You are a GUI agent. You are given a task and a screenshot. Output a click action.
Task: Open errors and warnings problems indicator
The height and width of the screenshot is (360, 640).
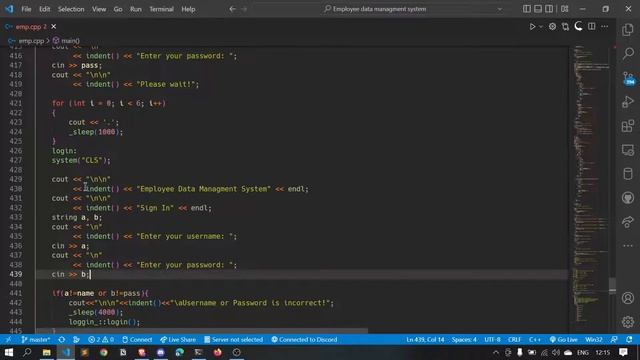click(x=101, y=340)
